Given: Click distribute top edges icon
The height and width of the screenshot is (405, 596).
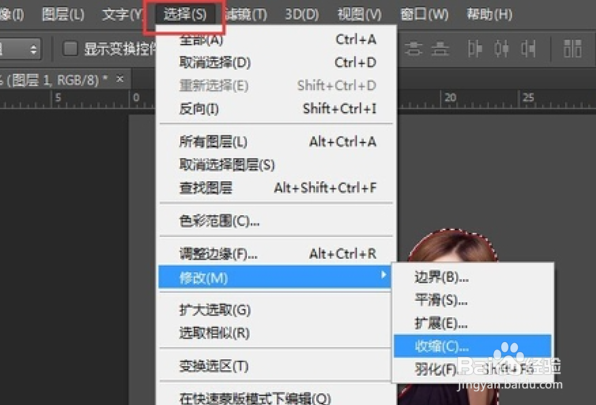Looking at the screenshot, I should [x=572, y=49].
